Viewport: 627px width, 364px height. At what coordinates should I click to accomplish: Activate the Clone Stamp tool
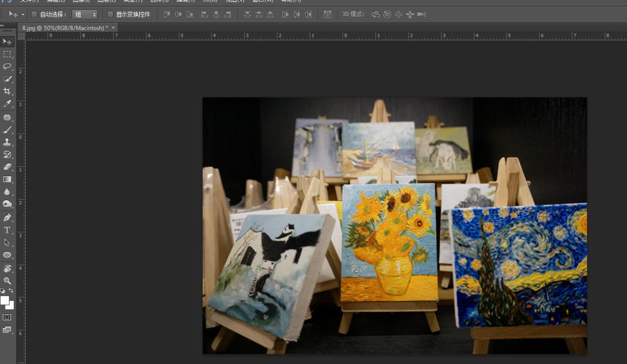(x=7, y=142)
